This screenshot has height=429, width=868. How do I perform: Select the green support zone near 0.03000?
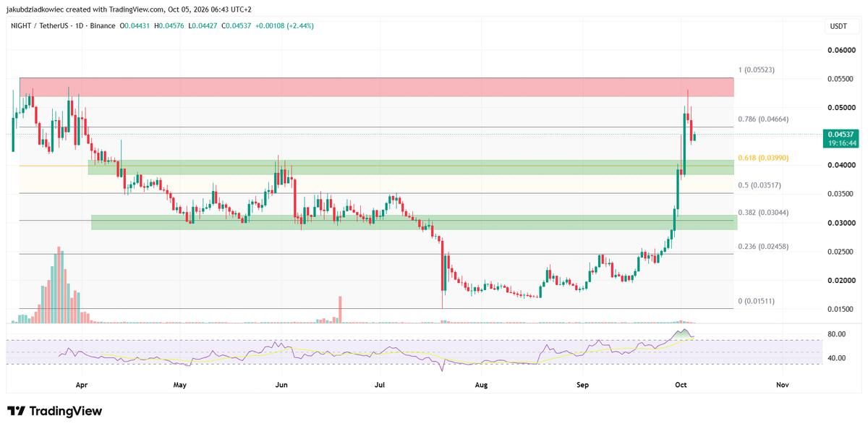tap(414, 222)
